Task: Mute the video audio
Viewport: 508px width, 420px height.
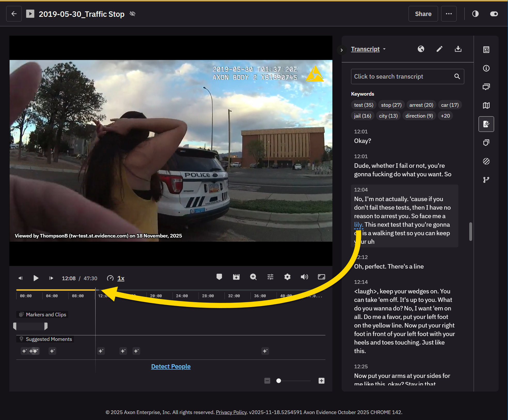Action: coord(304,277)
